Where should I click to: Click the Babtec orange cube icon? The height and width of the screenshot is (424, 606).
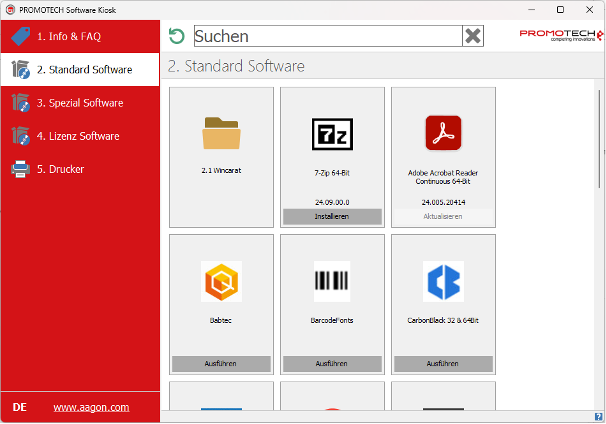click(x=221, y=282)
